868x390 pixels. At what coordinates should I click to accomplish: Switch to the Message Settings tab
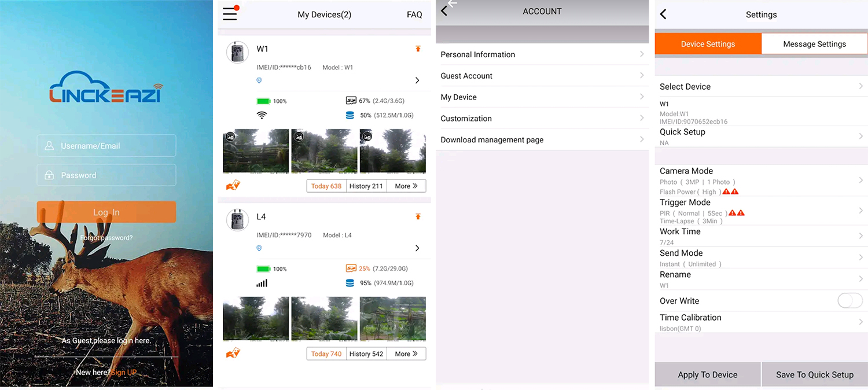[814, 44]
